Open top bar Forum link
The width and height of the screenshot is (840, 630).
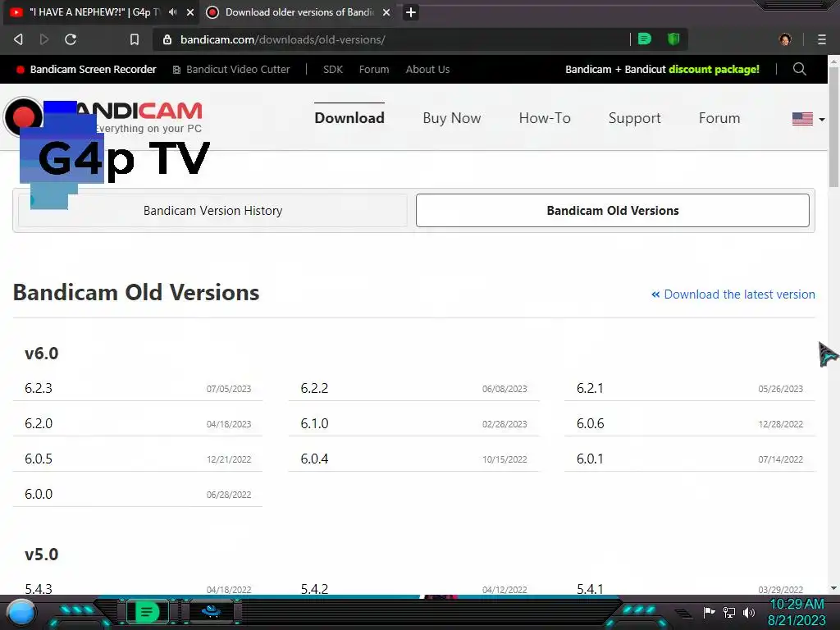(374, 69)
